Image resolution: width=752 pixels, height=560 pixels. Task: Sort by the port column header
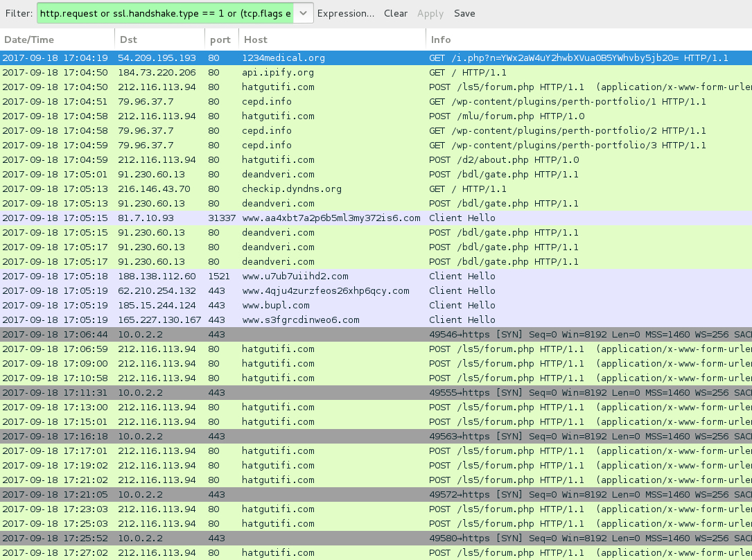click(x=222, y=40)
